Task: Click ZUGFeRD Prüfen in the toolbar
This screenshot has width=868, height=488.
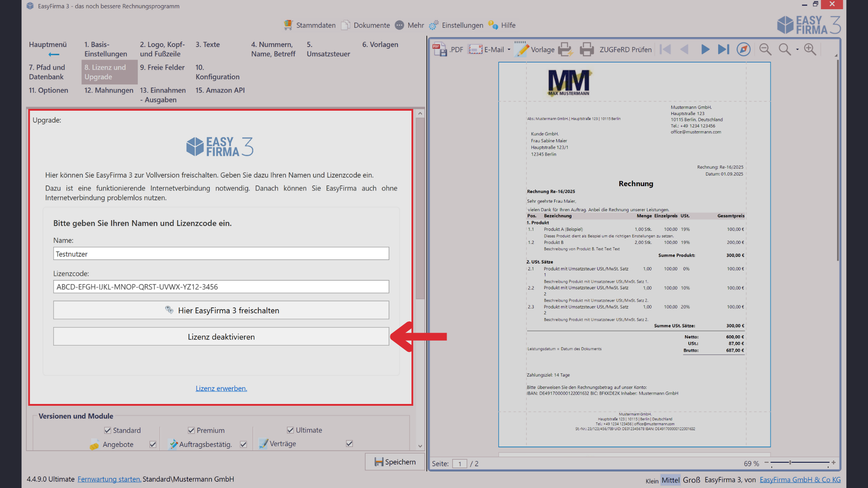Action: coord(625,50)
